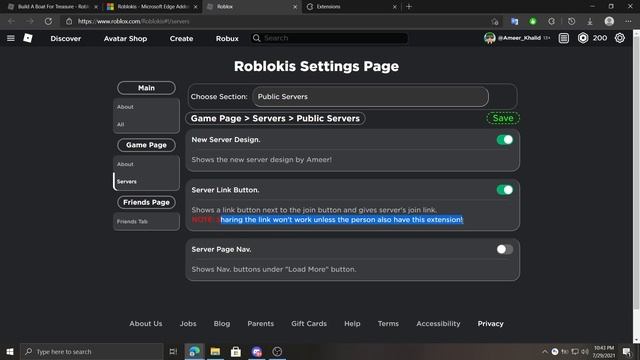640x360 pixels.
Task: Click the Robux coin icon
Action: (x=583, y=38)
